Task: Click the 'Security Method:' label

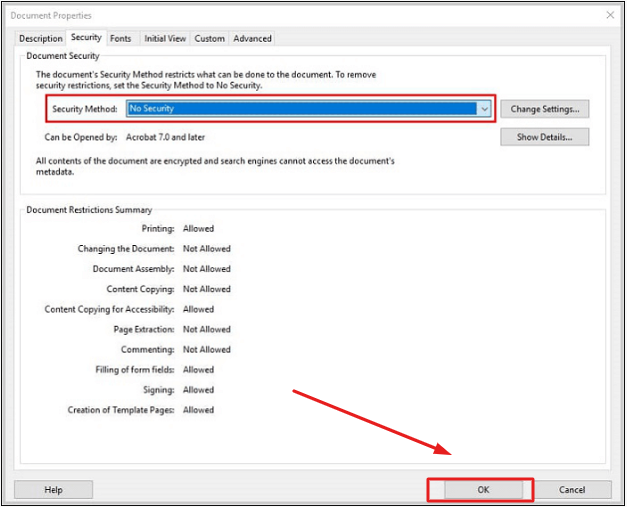Action: pos(85,109)
